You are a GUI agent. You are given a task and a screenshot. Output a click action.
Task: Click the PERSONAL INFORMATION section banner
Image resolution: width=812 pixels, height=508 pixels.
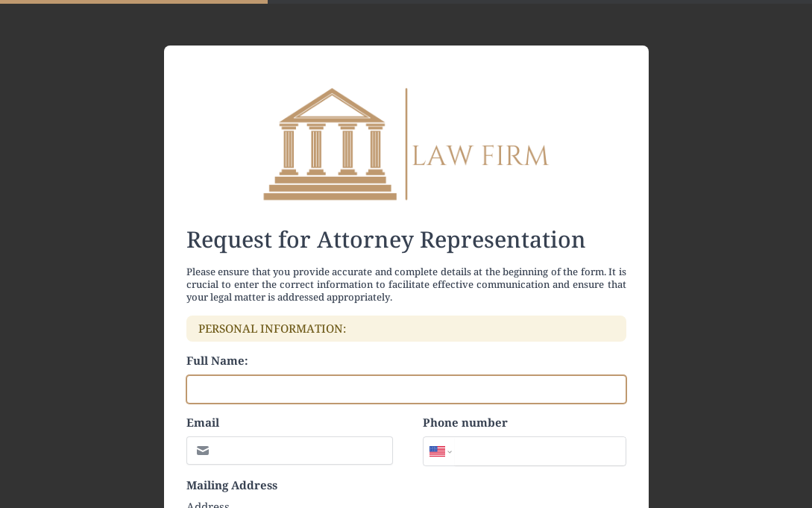coord(406,329)
